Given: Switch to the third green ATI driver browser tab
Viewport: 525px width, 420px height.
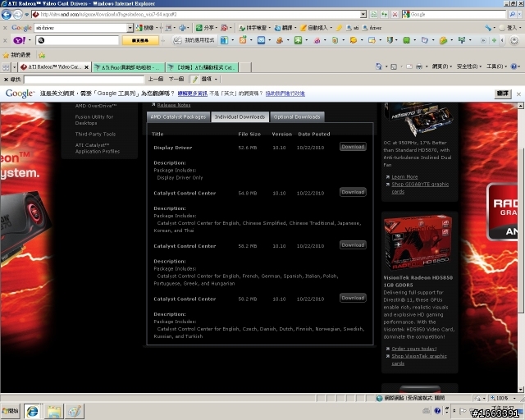Looking at the screenshot, I should (x=202, y=67).
